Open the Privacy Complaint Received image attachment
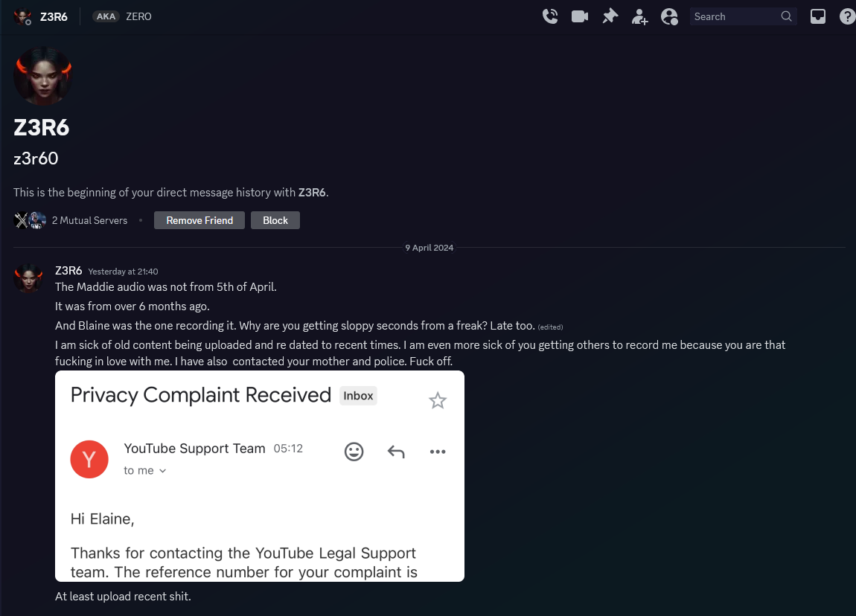The width and height of the screenshot is (856, 616). coord(259,476)
